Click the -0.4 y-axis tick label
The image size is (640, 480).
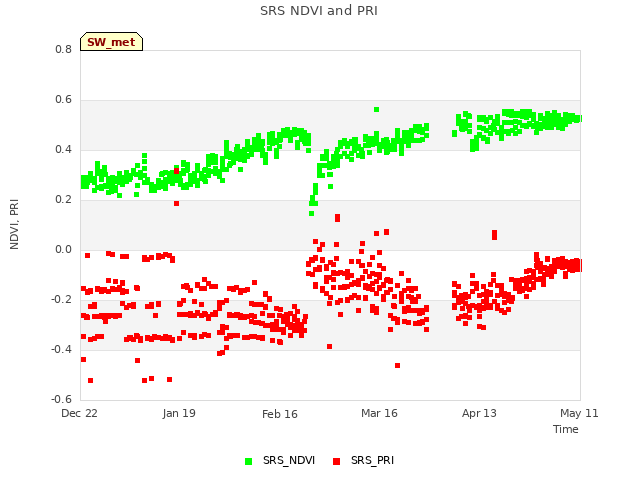[x=61, y=349]
